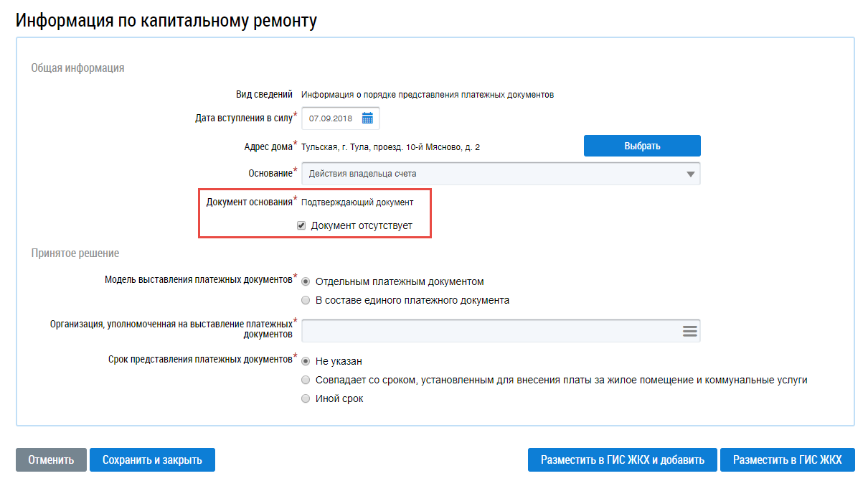Screen dimensions: 868x481
Task: Click Сохранить и закрыть button
Action: [152, 460]
